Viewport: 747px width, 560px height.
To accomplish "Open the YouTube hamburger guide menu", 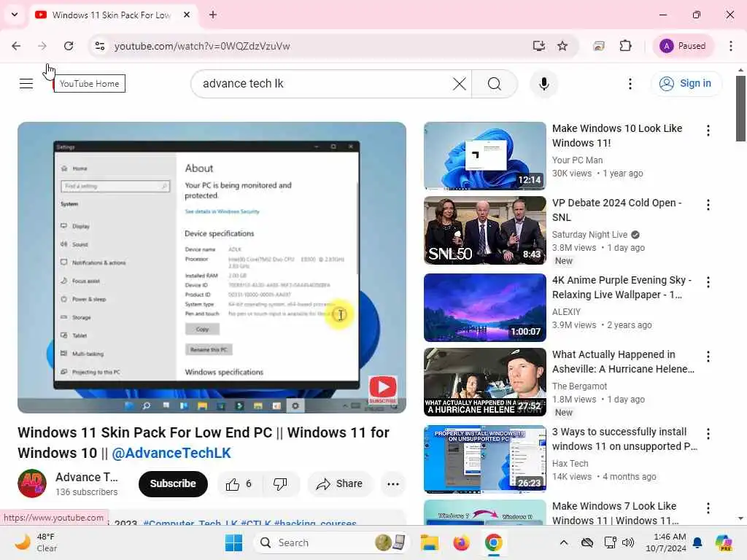I will [x=26, y=84].
